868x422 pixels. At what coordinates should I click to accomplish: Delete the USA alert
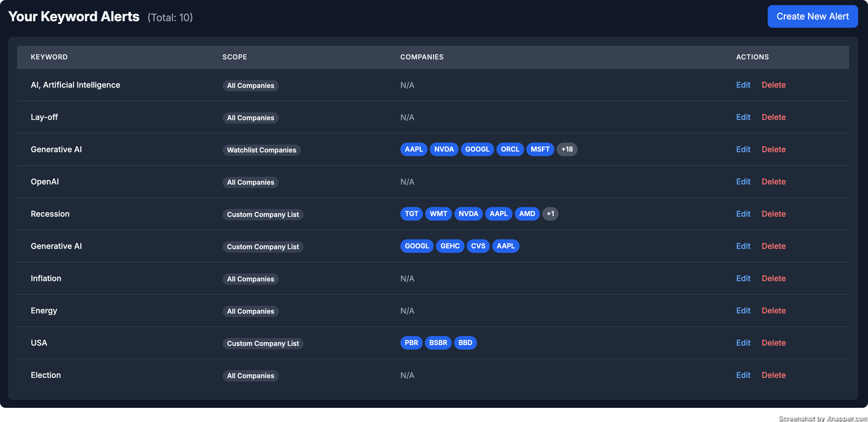pos(773,343)
